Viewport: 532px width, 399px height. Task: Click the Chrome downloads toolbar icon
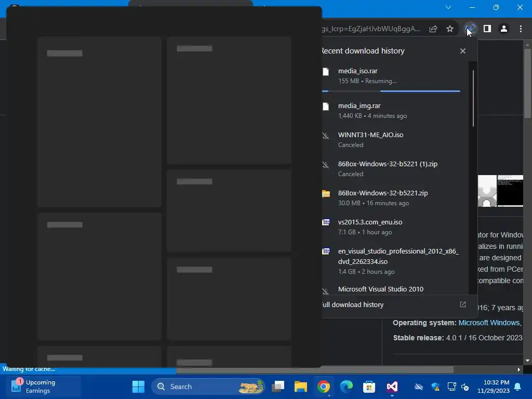(x=470, y=29)
